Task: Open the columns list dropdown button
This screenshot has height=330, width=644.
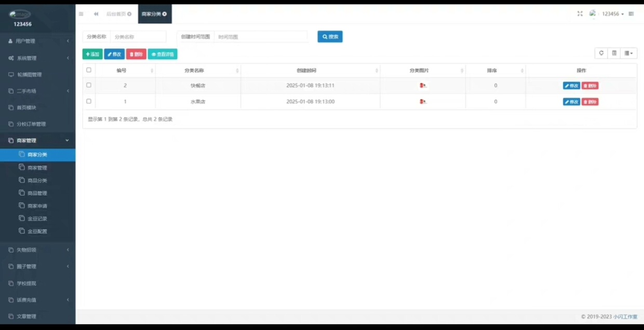Action: 629,53
